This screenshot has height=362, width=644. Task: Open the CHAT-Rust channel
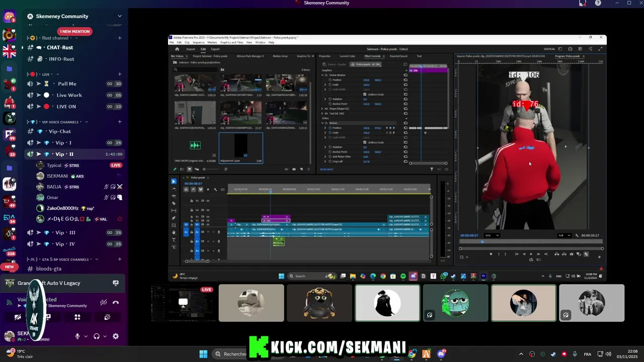pos(75,47)
